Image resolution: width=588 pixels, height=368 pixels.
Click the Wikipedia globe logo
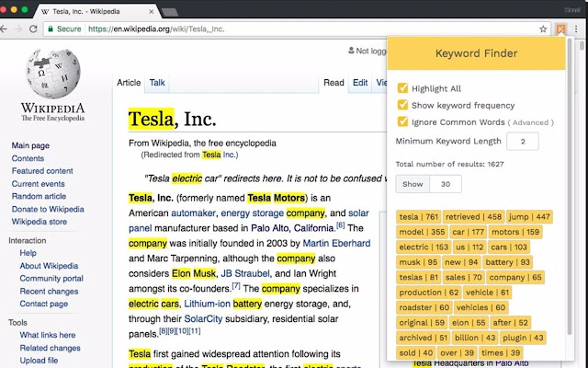53,74
